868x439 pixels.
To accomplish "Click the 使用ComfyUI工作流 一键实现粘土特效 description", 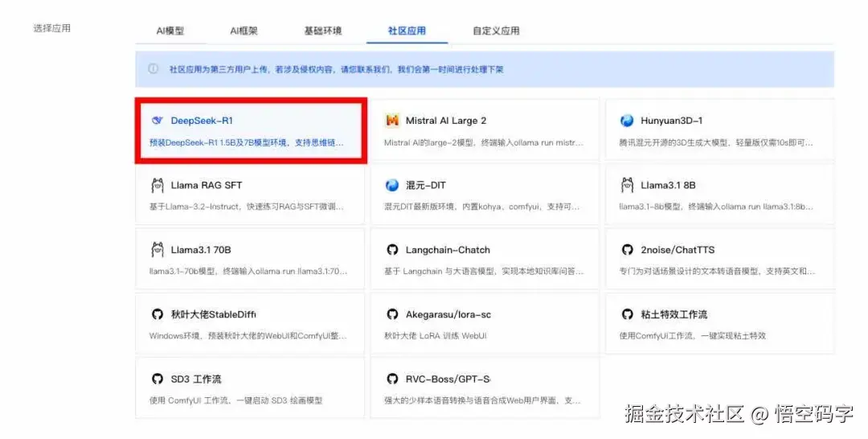I will click(x=692, y=335).
